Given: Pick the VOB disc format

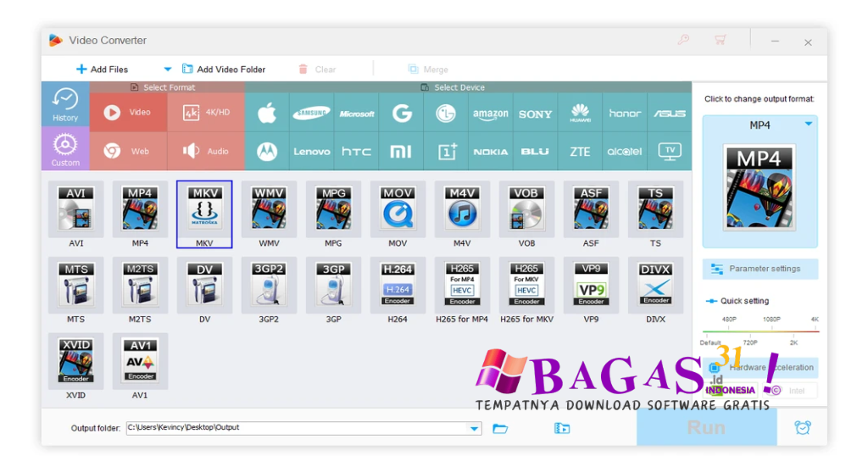Looking at the screenshot, I should pos(526,209).
